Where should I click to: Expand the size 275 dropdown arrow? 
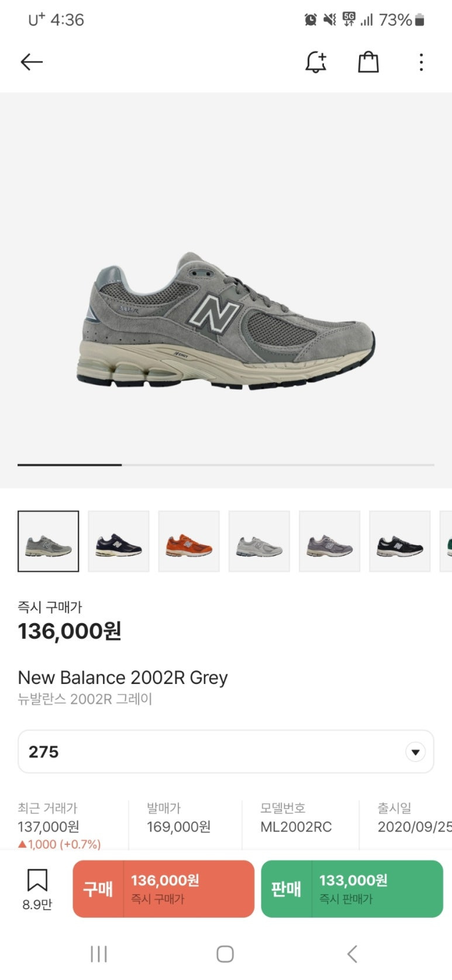(415, 752)
